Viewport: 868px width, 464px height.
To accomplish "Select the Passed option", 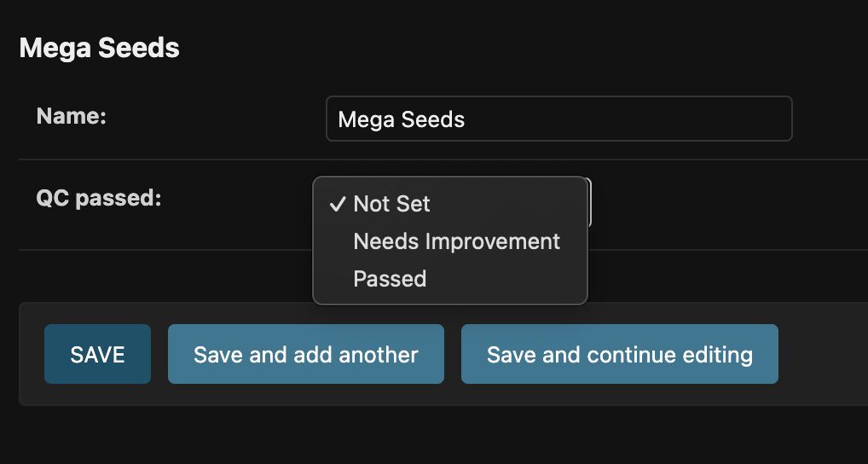I will (x=390, y=279).
